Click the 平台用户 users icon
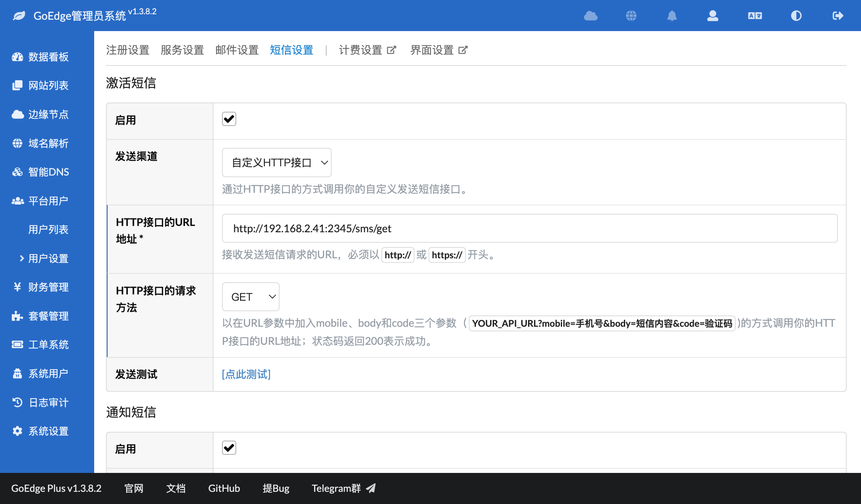This screenshot has width=861, height=504. [x=17, y=201]
